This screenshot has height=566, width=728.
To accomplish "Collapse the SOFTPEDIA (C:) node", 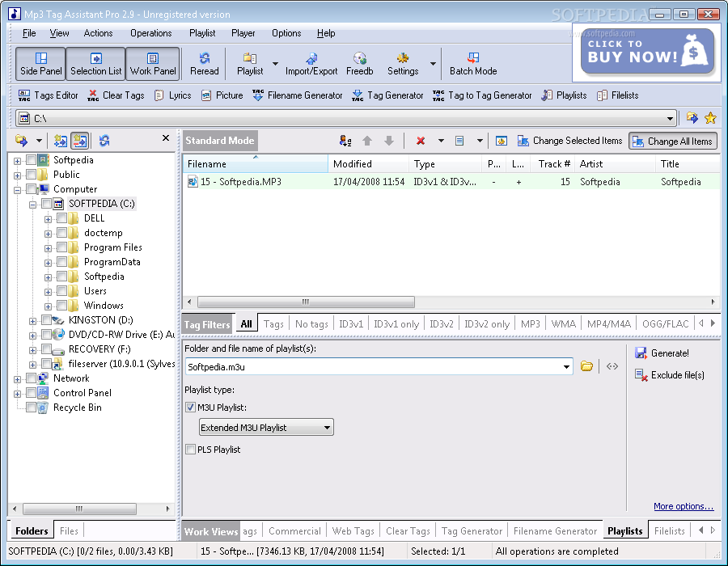I will click(x=32, y=205).
